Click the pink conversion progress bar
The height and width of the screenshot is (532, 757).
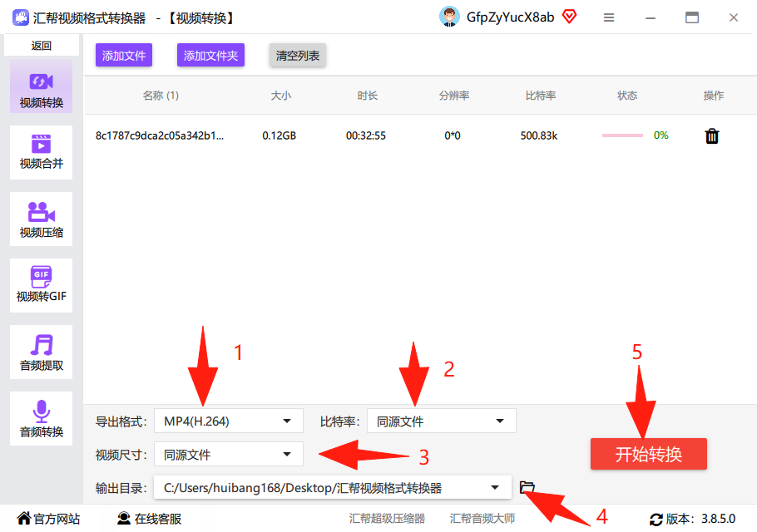[x=622, y=135]
